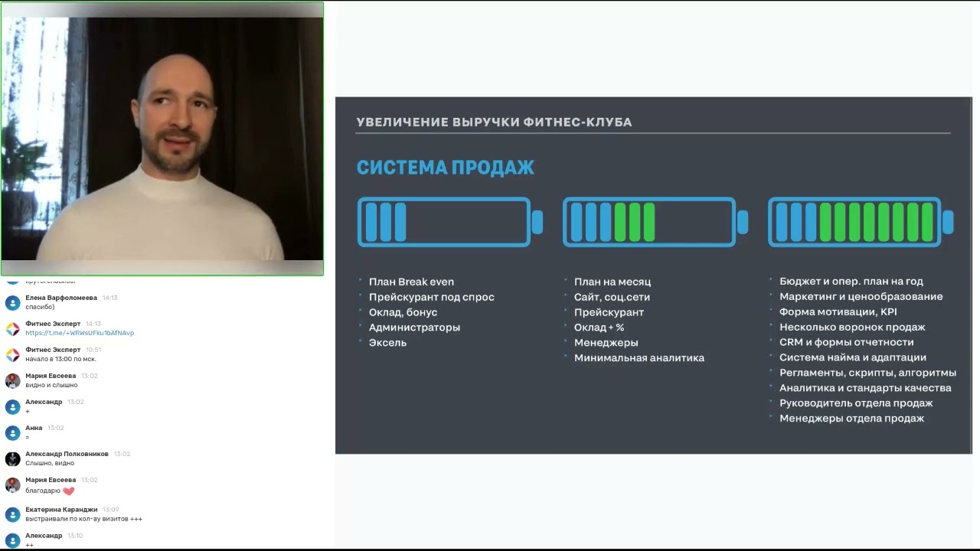Click the slide header 'Увеличение выручки фитнес-клуба'
Viewport: 980px width, 551px height.
pyautogui.click(x=495, y=122)
